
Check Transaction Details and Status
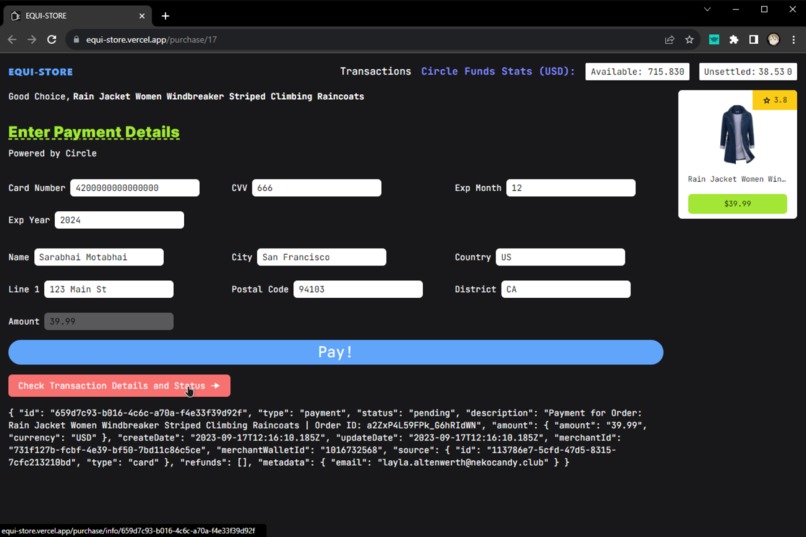(x=119, y=386)
